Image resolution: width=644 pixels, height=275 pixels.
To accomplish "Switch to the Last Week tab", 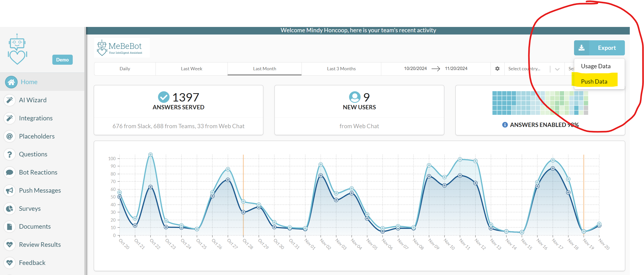I will (x=192, y=69).
